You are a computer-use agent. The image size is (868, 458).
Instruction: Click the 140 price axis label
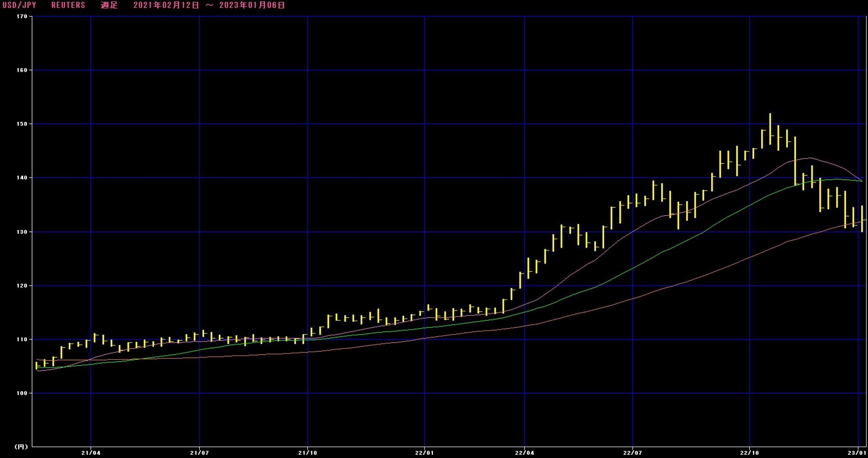point(22,178)
